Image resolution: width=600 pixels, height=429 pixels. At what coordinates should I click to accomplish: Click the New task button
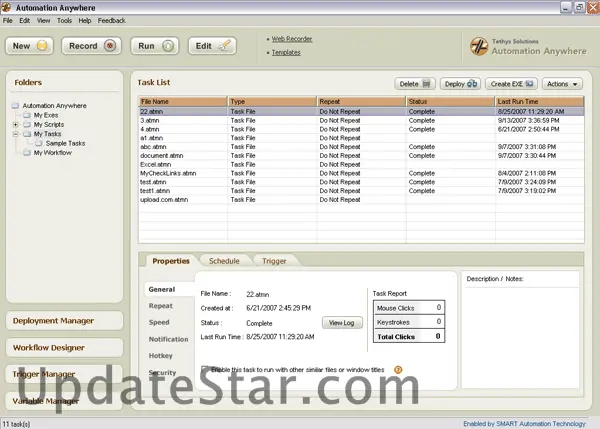point(29,46)
